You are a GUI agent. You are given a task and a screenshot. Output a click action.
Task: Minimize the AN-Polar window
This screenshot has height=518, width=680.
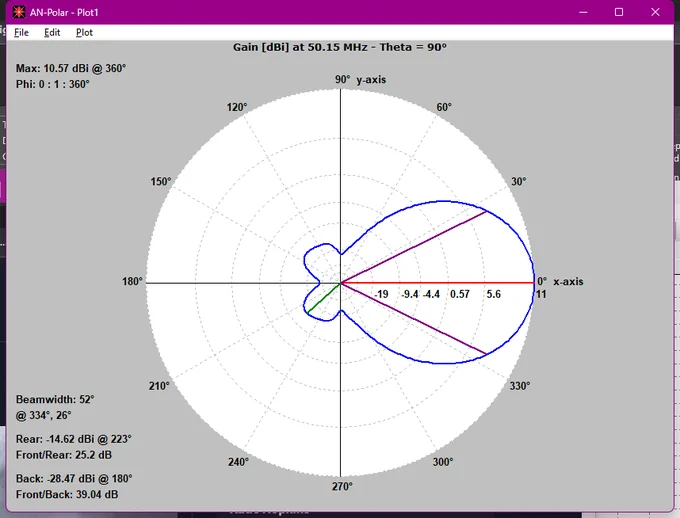click(x=583, y=12)
